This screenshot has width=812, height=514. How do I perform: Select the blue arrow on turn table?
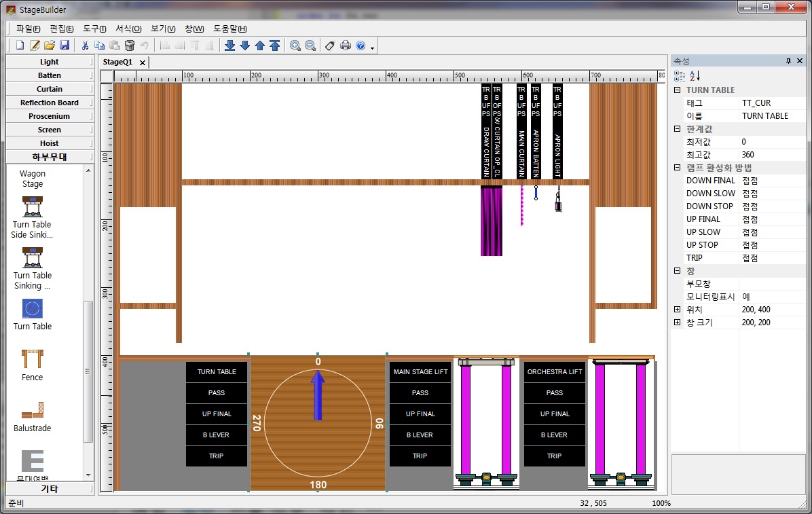coord(318,394)
